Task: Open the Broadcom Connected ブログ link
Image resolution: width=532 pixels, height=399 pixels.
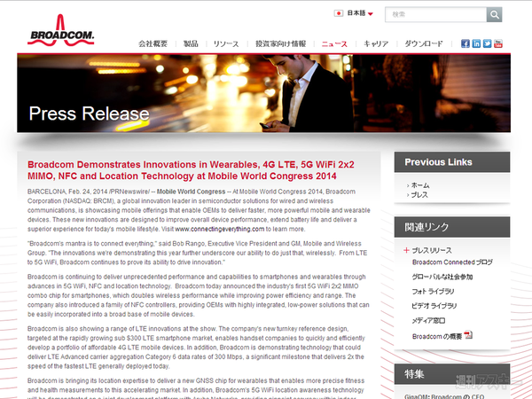Action: coord(452,262)
